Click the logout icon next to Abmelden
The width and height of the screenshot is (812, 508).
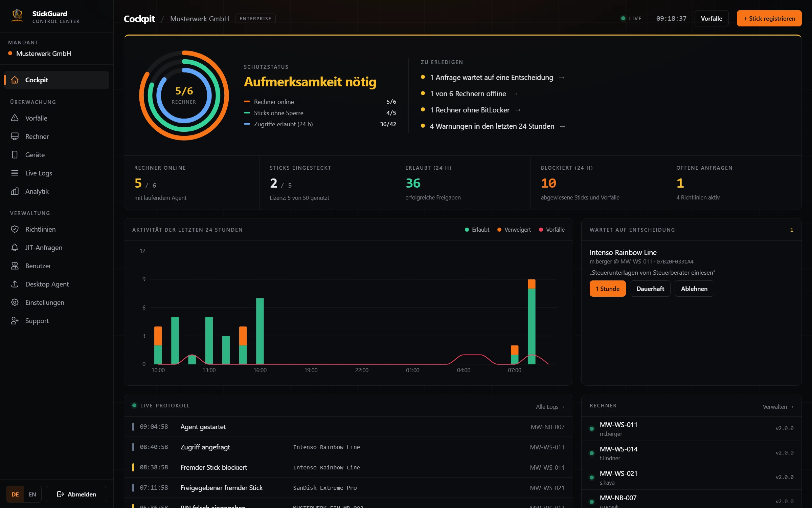point(61,494)
